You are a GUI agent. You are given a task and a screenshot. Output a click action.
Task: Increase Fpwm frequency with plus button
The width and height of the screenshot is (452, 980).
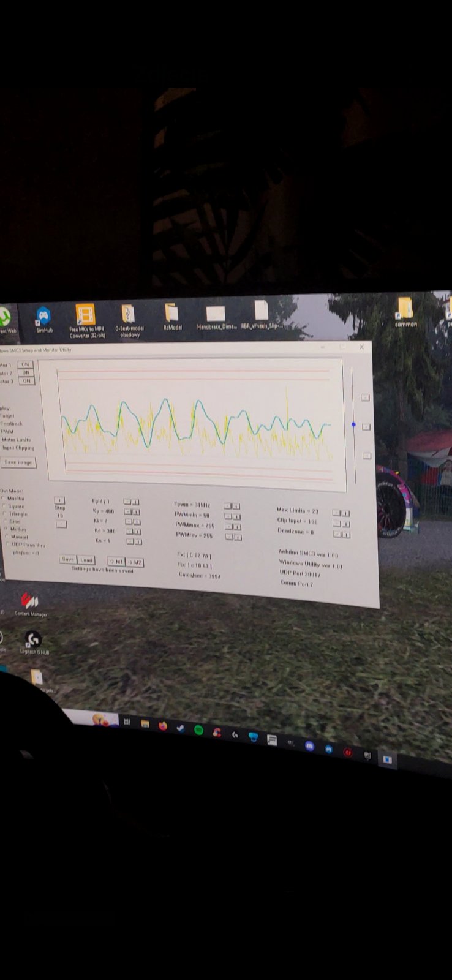point(236,507)
